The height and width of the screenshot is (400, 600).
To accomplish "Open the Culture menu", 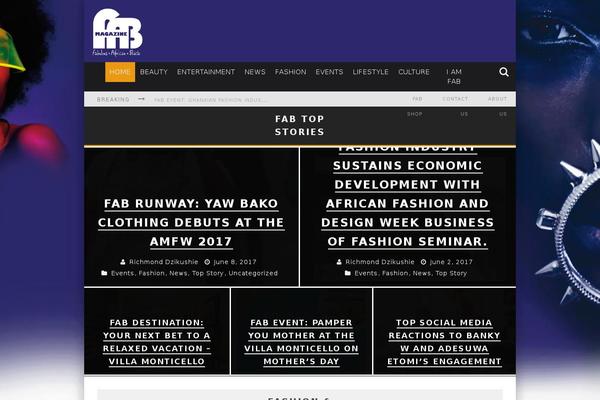I will coord(414,72).
